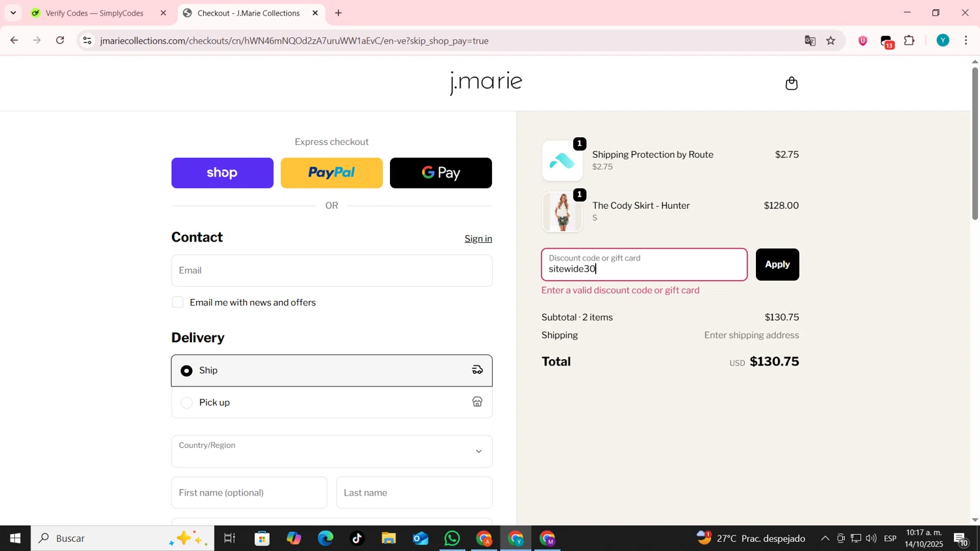The height and width of the screenshot is (551, 980).
Task: Click The Cody Skirt product thumbnail
Action: pyautogui.click(x=563, y=212)
